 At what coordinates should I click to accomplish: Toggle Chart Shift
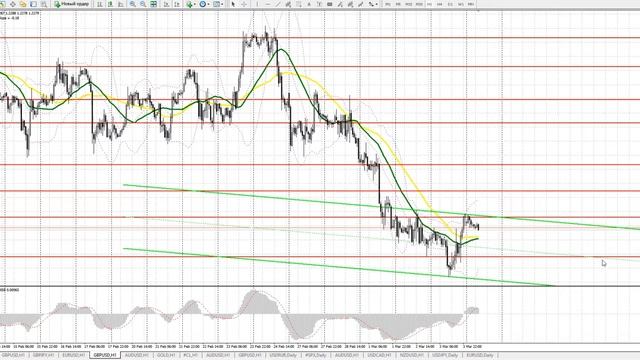pos(177,4)
